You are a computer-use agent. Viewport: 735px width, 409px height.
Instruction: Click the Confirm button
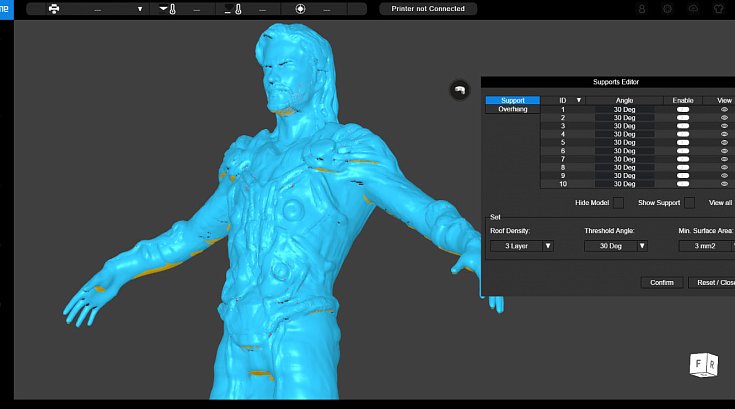pos(662,283)
